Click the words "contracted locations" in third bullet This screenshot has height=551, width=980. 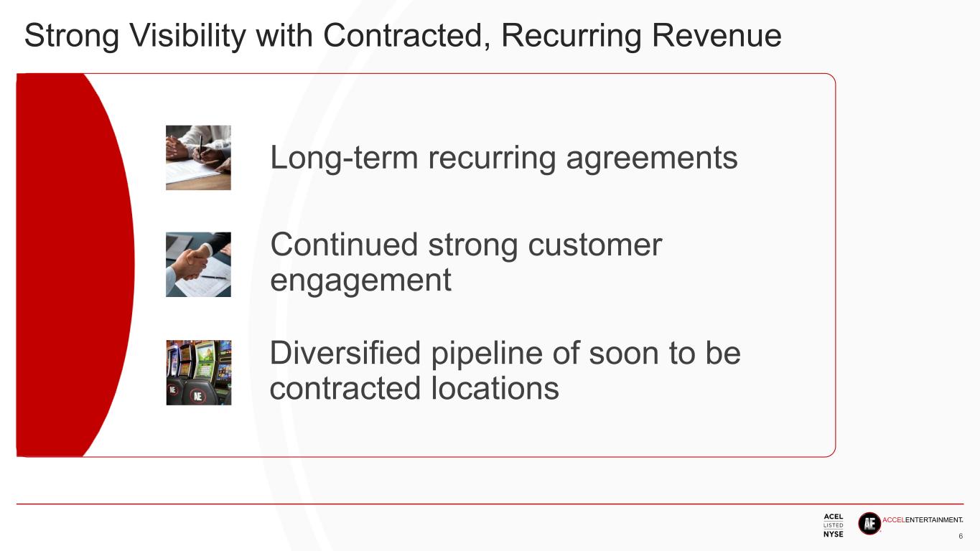(414, 389)
